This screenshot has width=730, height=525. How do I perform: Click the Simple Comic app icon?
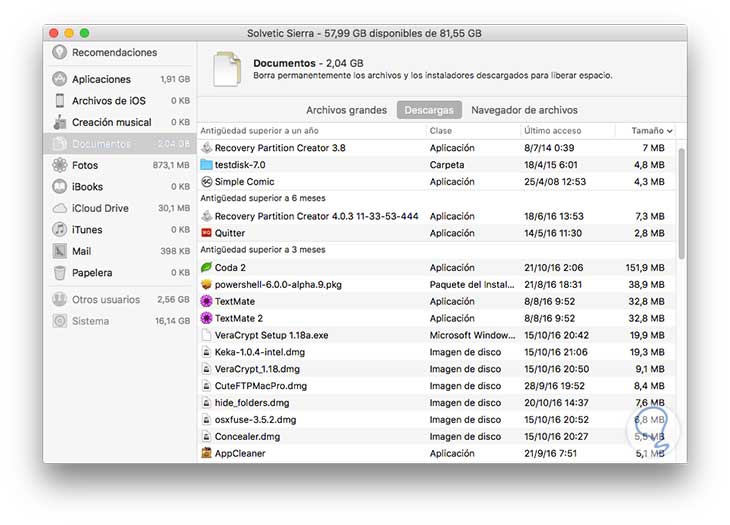[x=206, y=182]
